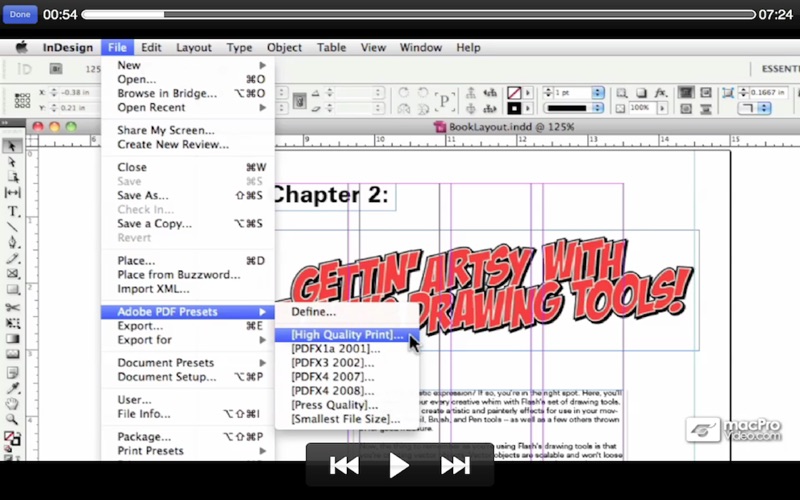
Task: Expand the fill swatch arrow
Action: (x=528, y=93)
